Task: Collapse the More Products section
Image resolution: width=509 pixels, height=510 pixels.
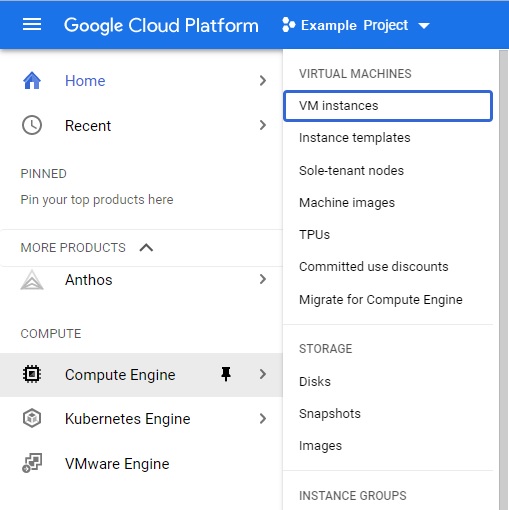Action: (x=146, y=248)
